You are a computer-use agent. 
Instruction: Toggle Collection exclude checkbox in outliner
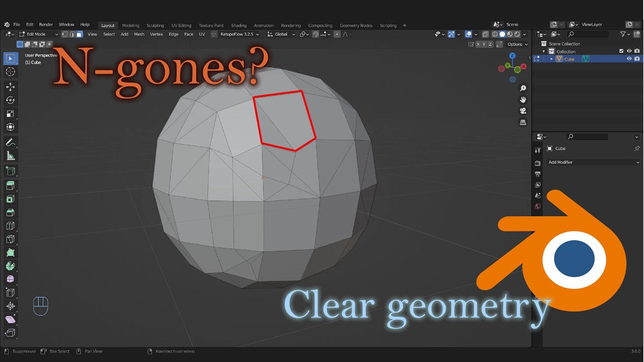coord(621,51)
